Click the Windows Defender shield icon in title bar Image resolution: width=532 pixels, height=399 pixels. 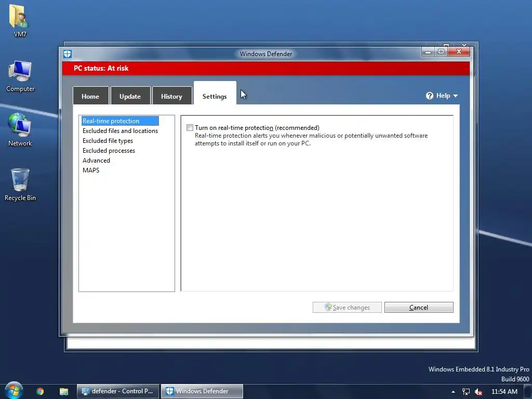67,54
